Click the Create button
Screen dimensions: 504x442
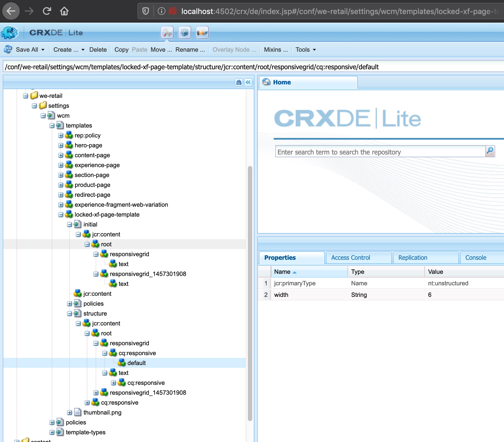(66, 49)
